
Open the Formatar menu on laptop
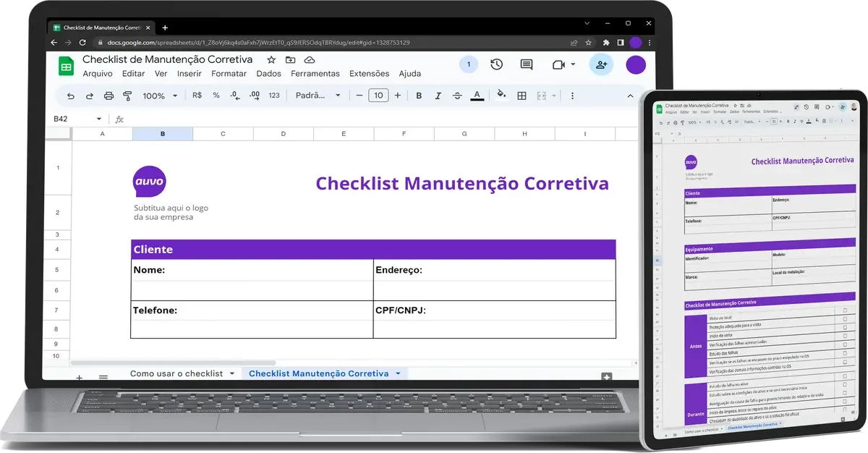pos(229,74)
